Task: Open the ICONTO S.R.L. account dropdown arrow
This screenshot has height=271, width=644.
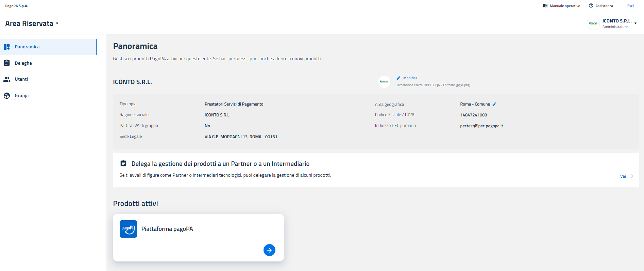Action: 635,23
